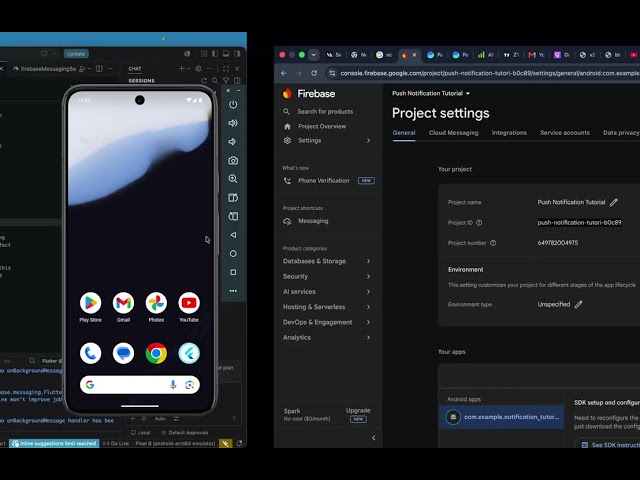Go back in the browser
Image resolution: width=640 pixels, height=480 pixels.
[284, 73]
